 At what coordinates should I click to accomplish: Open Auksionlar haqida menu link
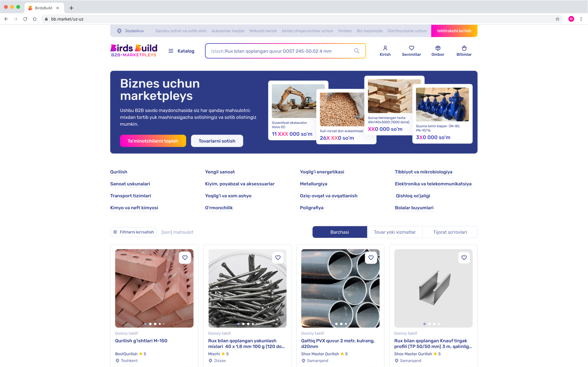coord(228,31)
